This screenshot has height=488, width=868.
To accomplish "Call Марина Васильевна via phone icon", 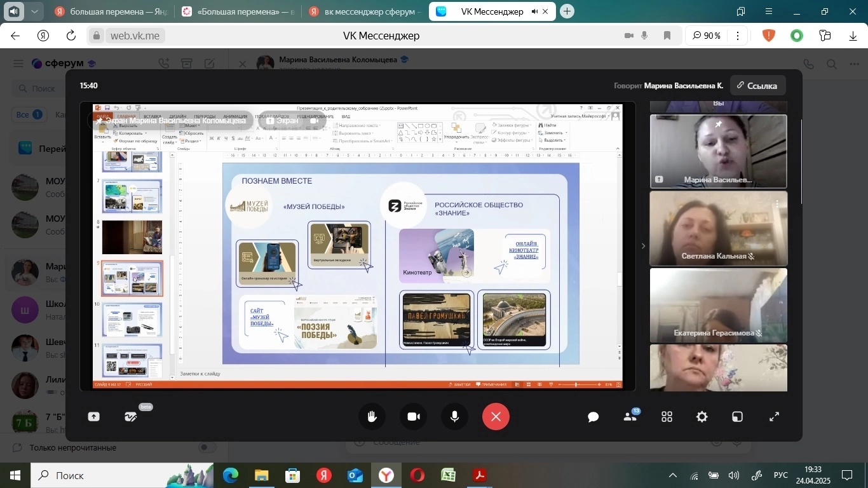I will tap(808, 64).
